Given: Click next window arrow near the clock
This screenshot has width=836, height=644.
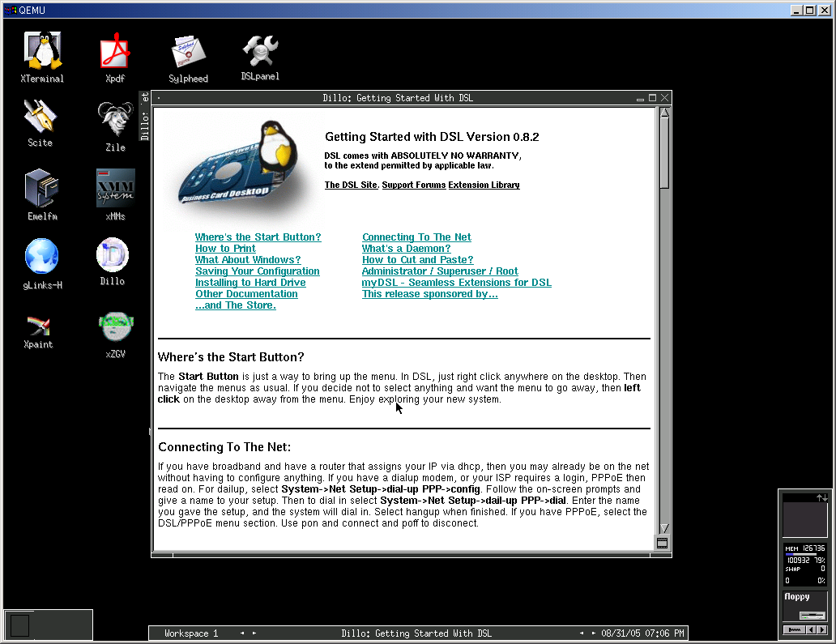Looking at the screenshot, I should point(593,633).
